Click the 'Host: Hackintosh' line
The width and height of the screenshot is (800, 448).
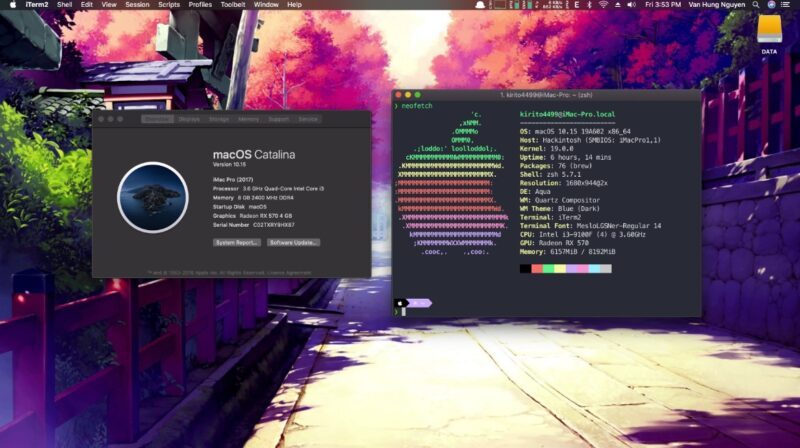coord(590,140)
